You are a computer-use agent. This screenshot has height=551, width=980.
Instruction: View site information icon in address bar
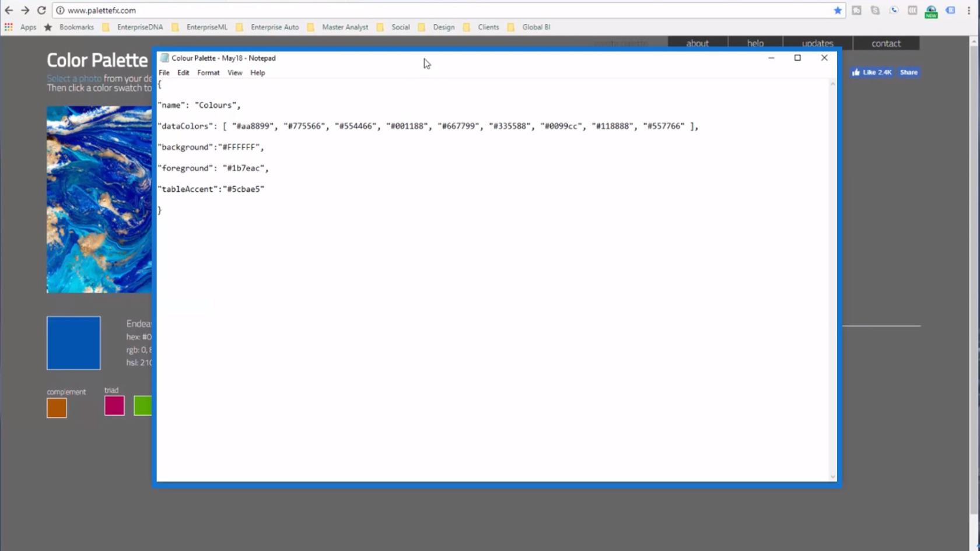[60, 10]
